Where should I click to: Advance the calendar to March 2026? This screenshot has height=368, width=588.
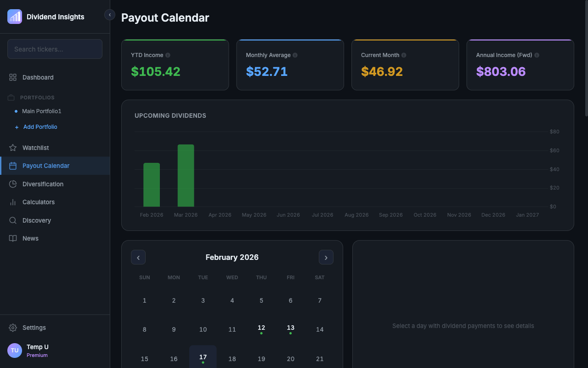tap(326, 257)
